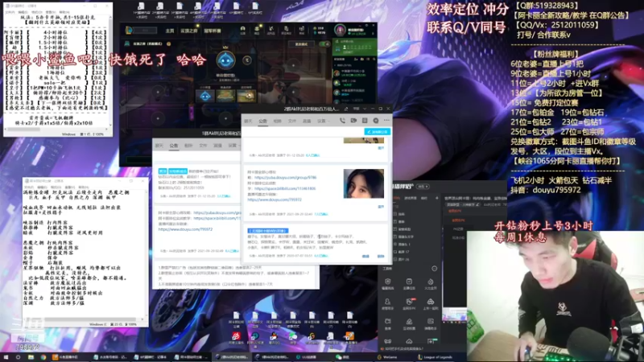
Task: Open 冠军杯赛 tab in League client
Action: tap(213, 31)
